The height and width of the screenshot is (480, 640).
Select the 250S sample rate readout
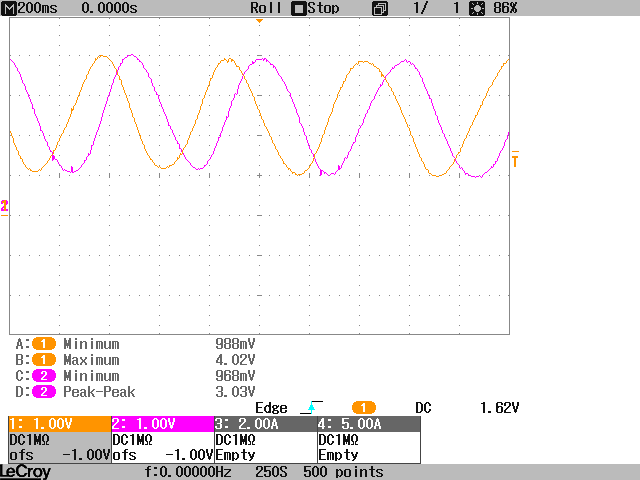(x=271, y=472)
